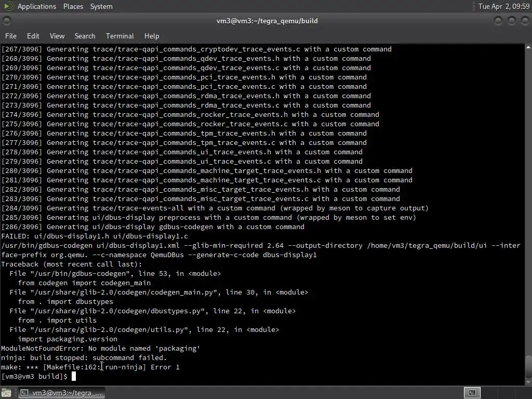Viewport: 532px width, 399px height.
Task: Click the window menu button left of title
Action: point(6,21)
